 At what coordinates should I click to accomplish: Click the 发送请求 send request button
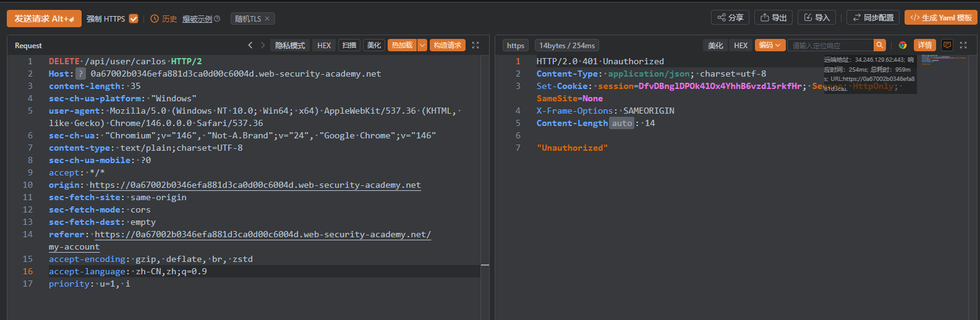pos(44,19)
